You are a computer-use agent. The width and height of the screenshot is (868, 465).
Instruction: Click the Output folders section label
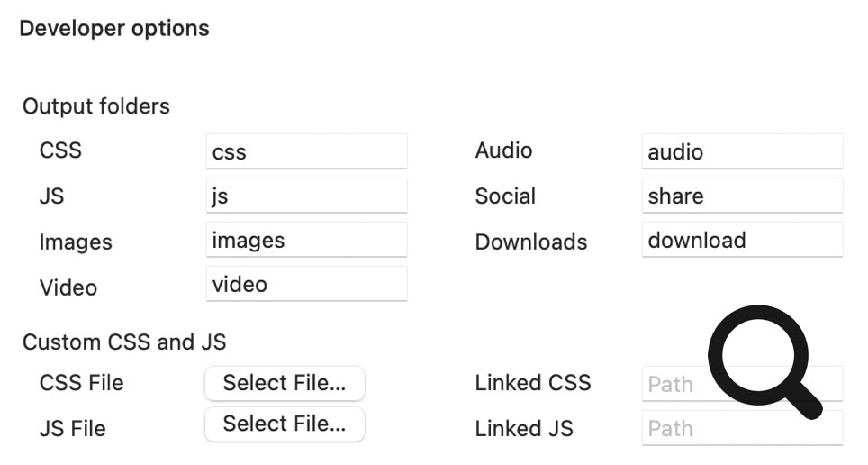tap(96, 106)
